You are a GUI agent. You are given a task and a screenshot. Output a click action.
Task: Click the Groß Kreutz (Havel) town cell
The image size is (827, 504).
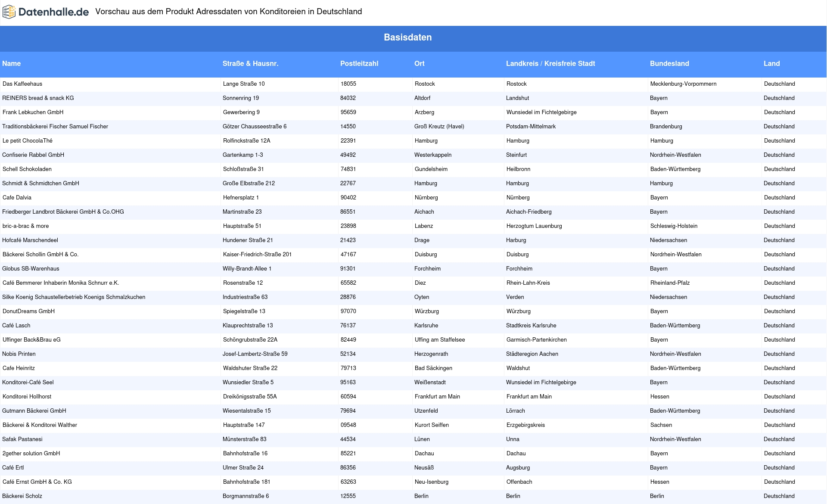point(439,127)
